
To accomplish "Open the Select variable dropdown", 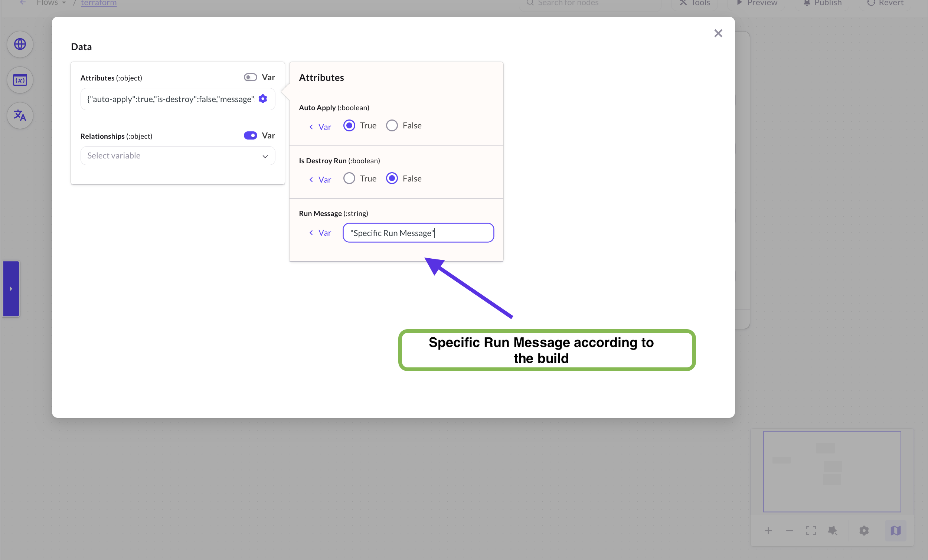I will pyautogui.click(x=177, y=155).
